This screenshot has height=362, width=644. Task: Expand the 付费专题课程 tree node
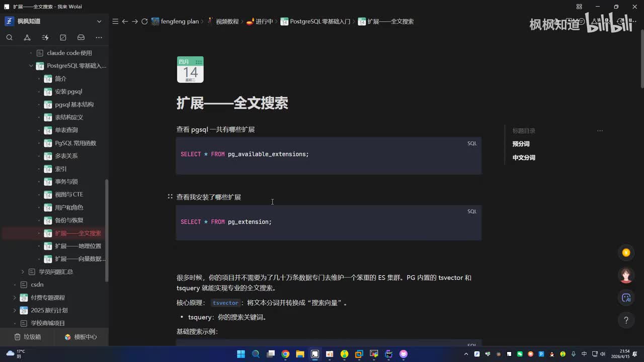(x=15, y=298)
